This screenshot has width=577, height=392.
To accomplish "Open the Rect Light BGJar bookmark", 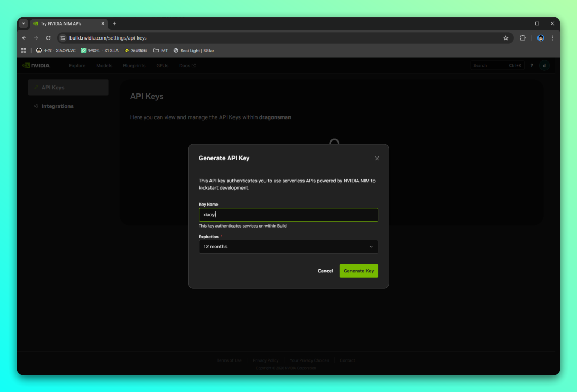I will (x=193, y=51).
